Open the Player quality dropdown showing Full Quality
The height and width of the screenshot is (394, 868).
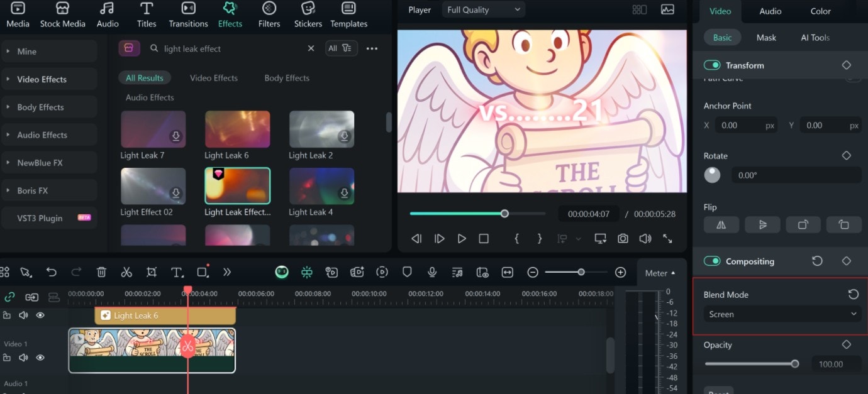(483, 9)
